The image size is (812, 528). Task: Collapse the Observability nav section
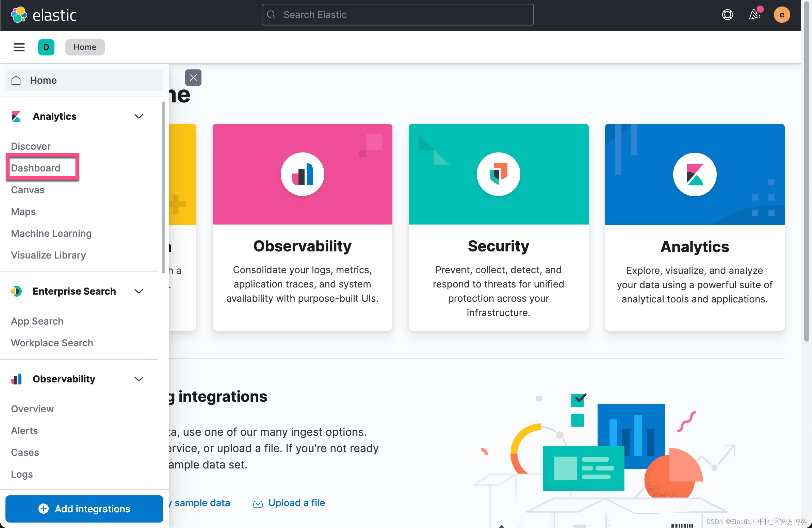click(139, 379)
